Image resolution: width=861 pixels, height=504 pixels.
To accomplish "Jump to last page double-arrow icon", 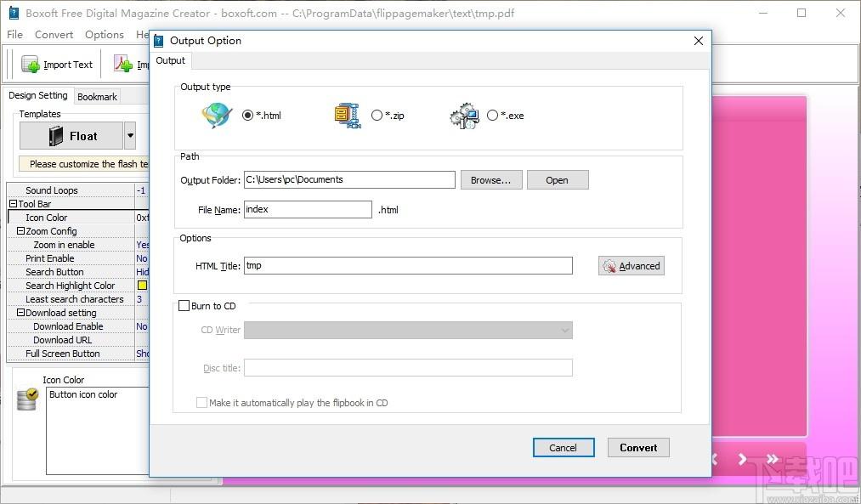I will pyautogui.click(x=772, y=458).
